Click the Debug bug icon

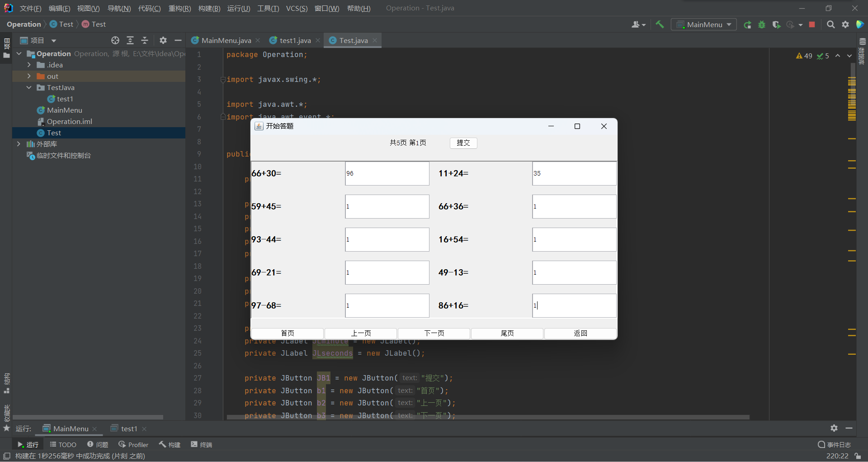coord(762,24)
